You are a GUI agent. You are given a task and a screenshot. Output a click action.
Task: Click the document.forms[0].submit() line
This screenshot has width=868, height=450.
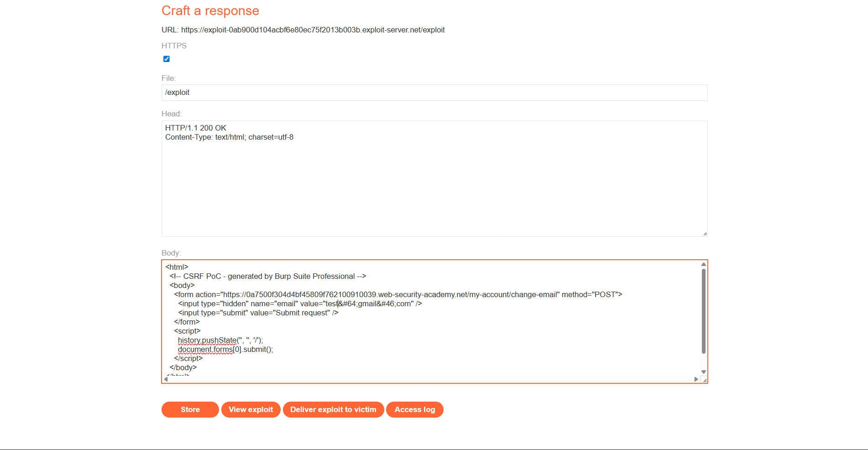coord(225,350)
